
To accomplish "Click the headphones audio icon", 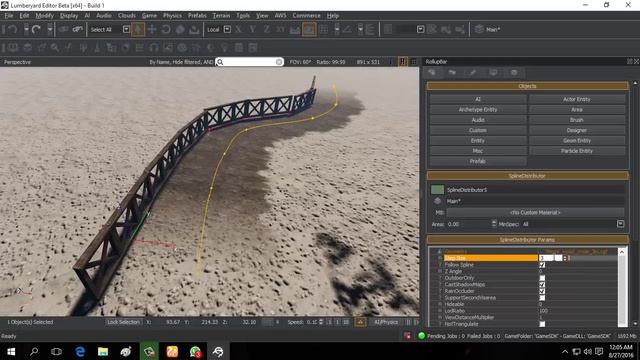I will 153,47.
